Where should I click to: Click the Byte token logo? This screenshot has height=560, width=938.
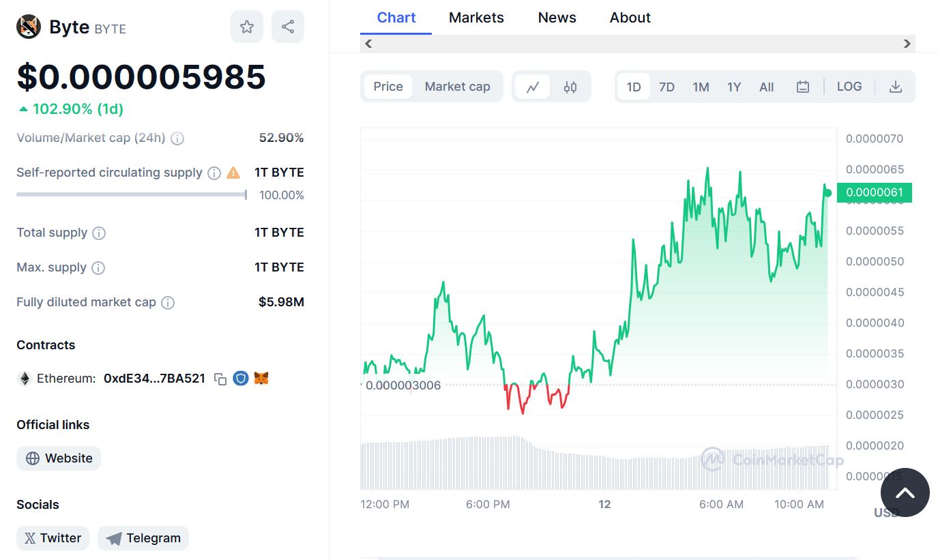(29, 27)
